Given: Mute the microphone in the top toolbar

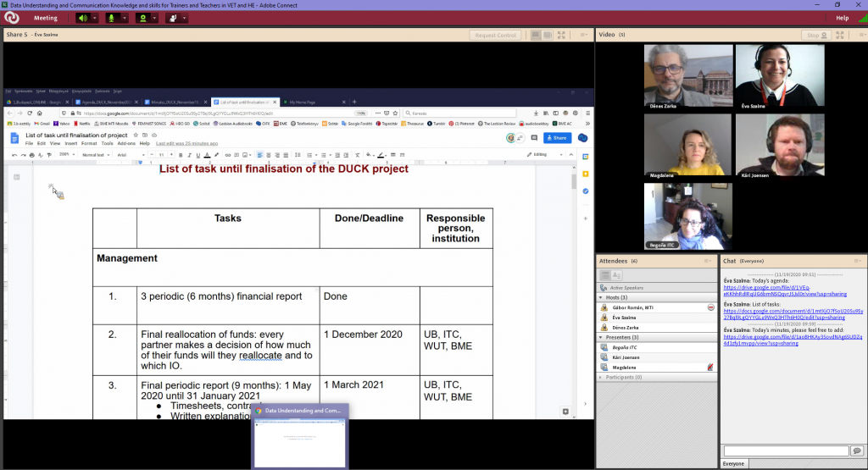Looking at the screenshot, I should pyautogui.click(x=111, y=18).
